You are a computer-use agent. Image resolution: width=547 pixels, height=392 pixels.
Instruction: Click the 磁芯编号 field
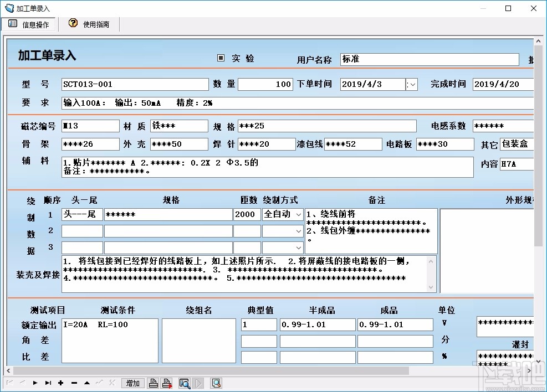point(90,126)
